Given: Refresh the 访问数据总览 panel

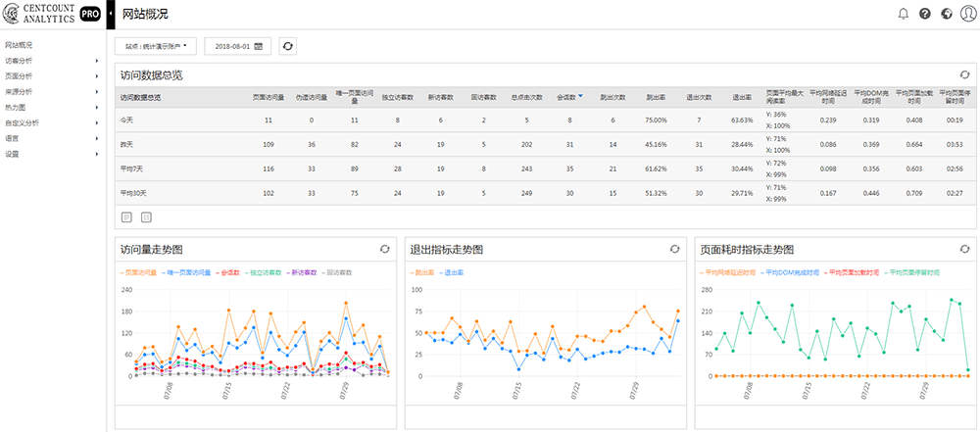Looking at the screenshot, I should pos(964,74).
